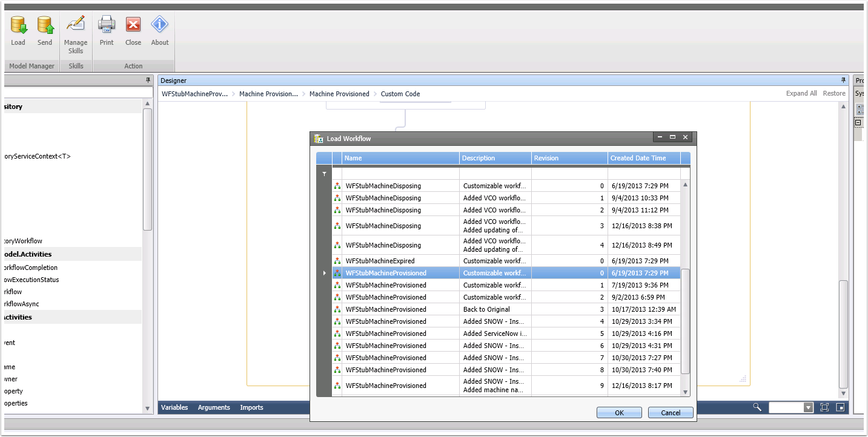Click date cell 7/19/2013 9:36 PM
This screenshot has height=437, width=868.
(644, 285)
